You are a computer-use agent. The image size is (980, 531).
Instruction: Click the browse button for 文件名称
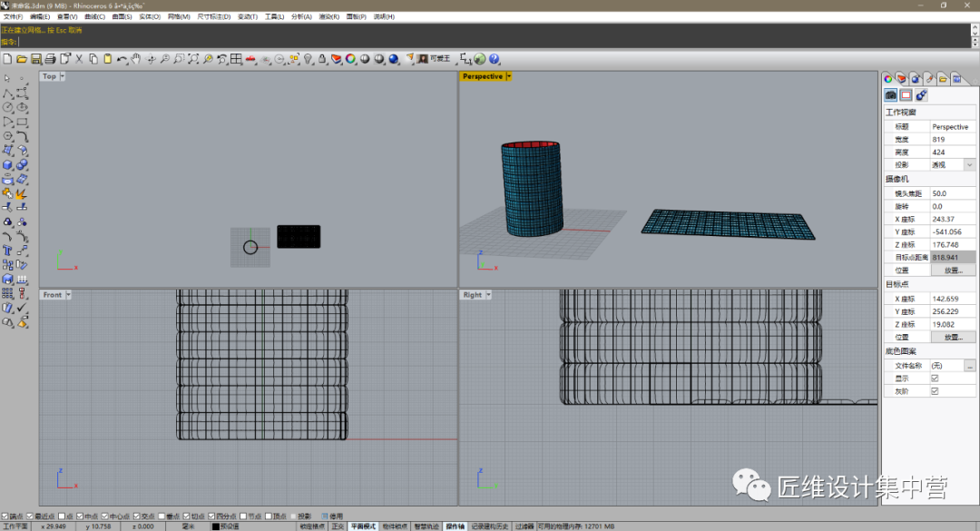969,366
